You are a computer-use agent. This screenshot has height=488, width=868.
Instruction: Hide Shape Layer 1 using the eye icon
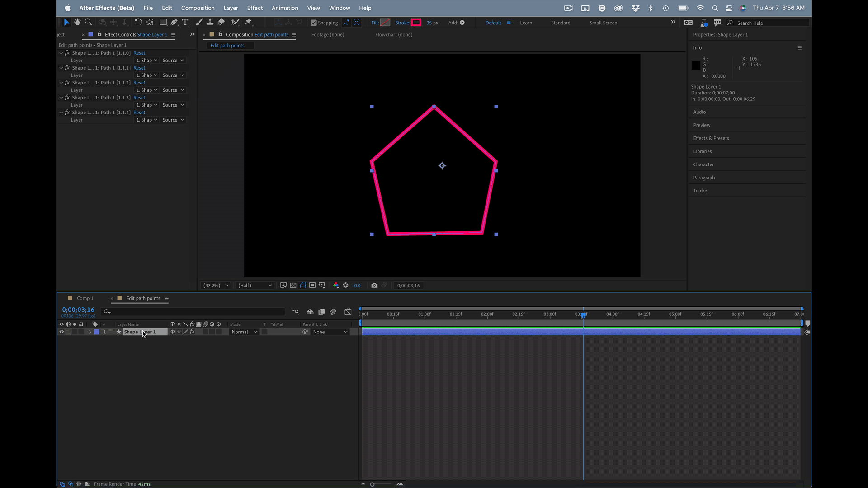pos(61,332)
